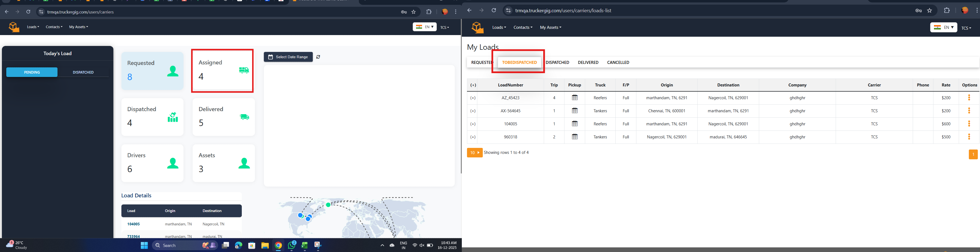Image resolution: width=980 pixels, height=252 pixels.
Task: Open Loads menu in carriers dashboard window
Action: [33, 27]
